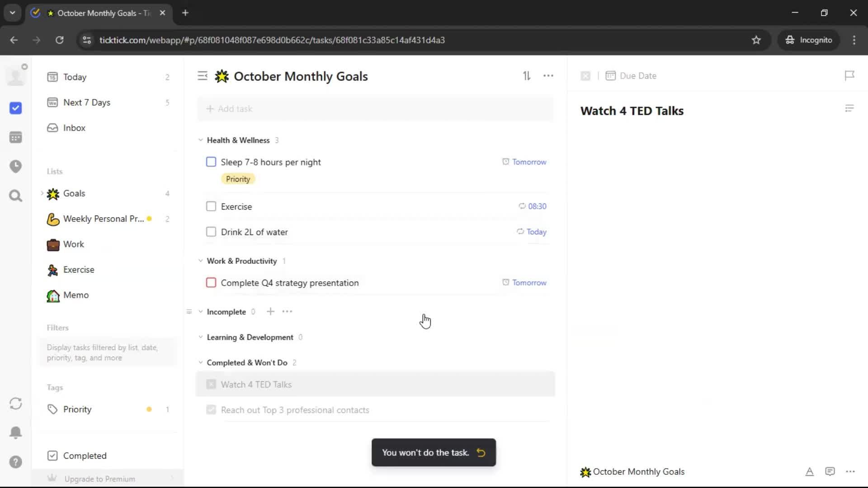The width and height of the screenshot is (868, 488).
Task: Tick the Complete Q4 strategy presentation checkbox
Action: point(211,283)
